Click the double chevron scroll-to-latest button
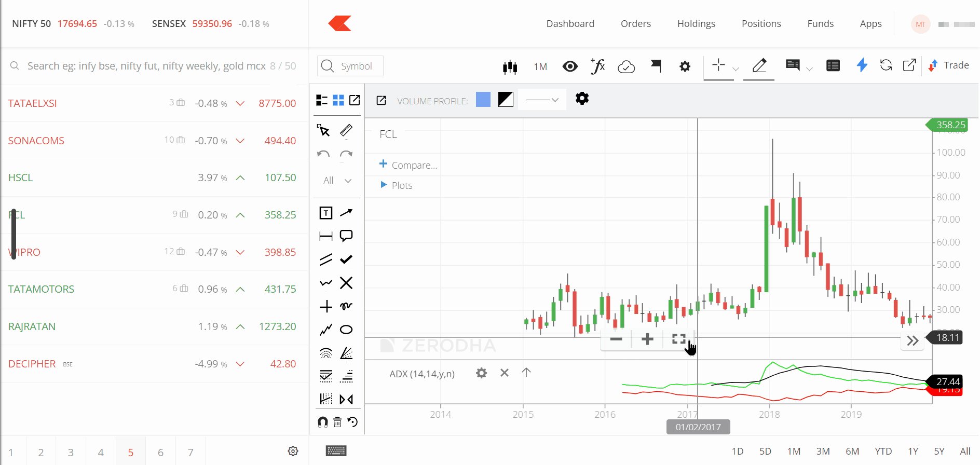Image resolution: width=980 pixels, height=465 pixels. point(913,341)
